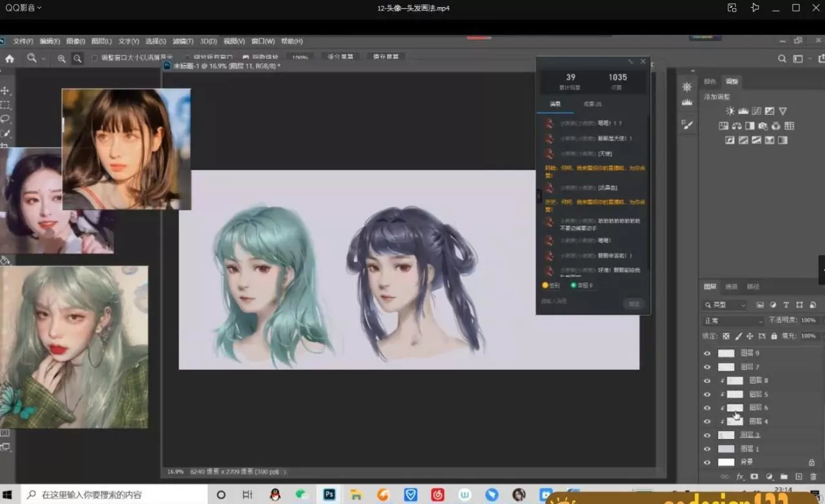Select the Move tool in toolbar

[5, 90]
